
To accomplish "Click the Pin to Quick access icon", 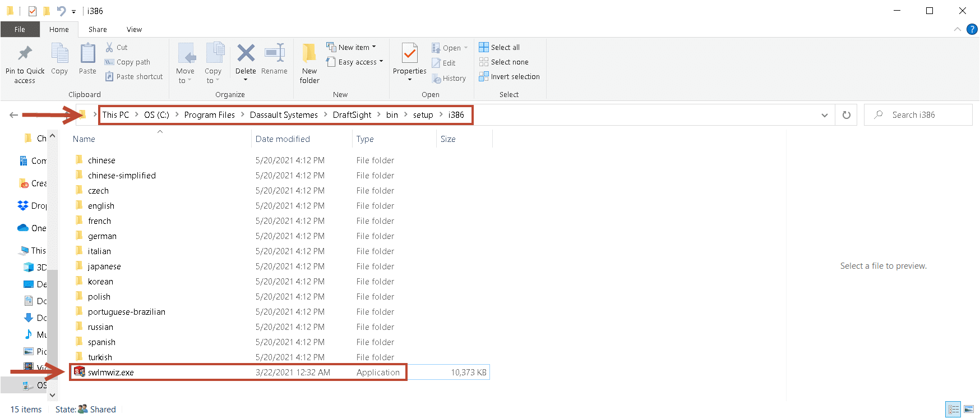I will point(25,54).
